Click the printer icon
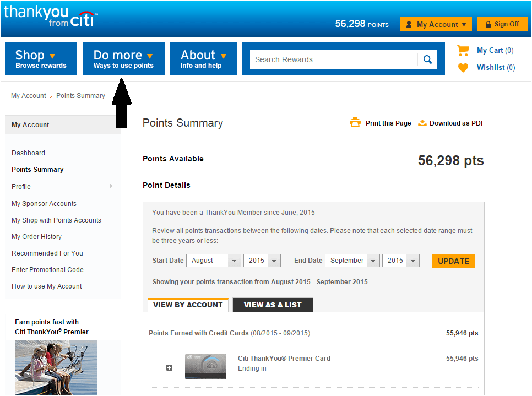Screen dimensions: 532x396 click(x=355, y=123)
